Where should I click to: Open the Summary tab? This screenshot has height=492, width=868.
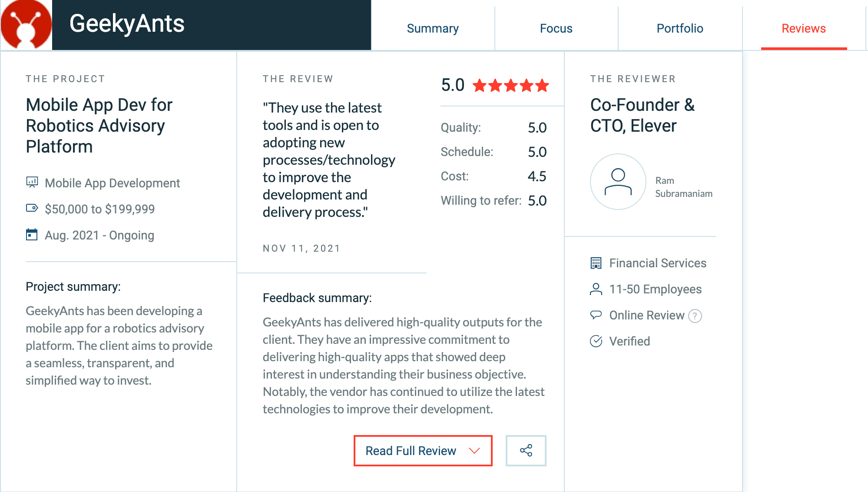click(433, 29)
